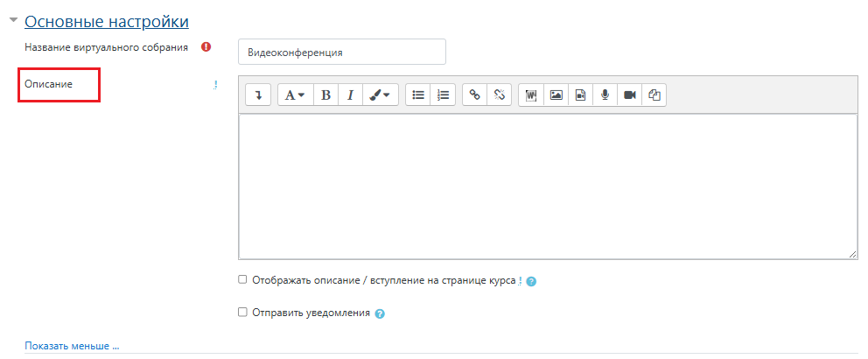Image resolution: width=868 pixels, height=359 pixels.
Task: Toggle bold formatting in editor
Action: pos(325,95)
